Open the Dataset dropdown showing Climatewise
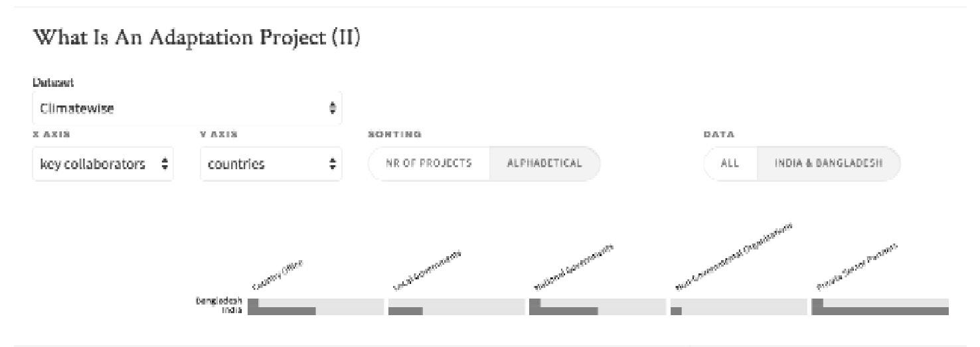This screenshot has width=980, height=347. 187,108
